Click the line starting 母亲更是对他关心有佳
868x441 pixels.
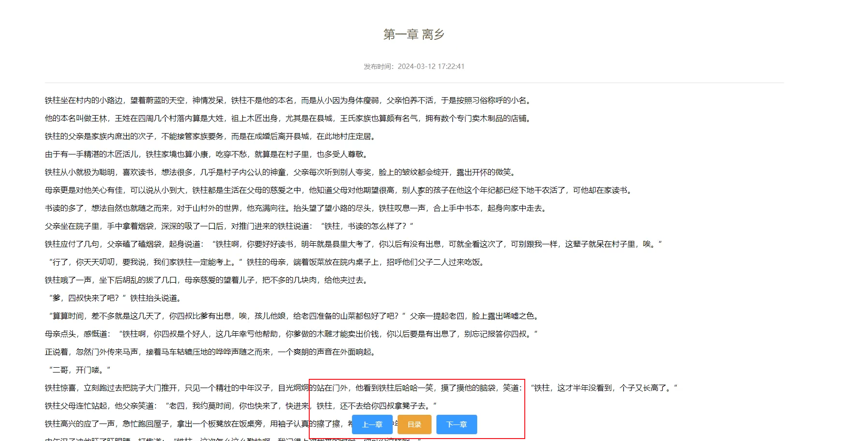(340, 190)
